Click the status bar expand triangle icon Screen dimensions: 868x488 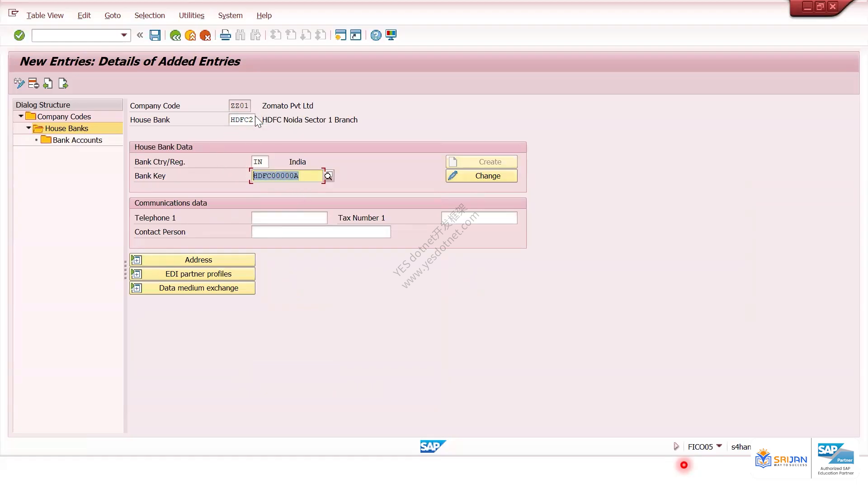pyautogui.click(x=676, y=446)
